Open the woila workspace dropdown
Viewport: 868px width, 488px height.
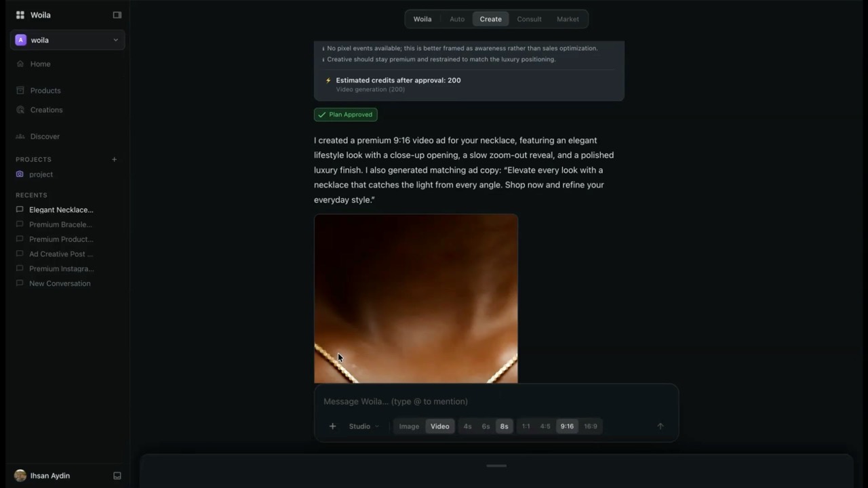[x=68, y=40]
